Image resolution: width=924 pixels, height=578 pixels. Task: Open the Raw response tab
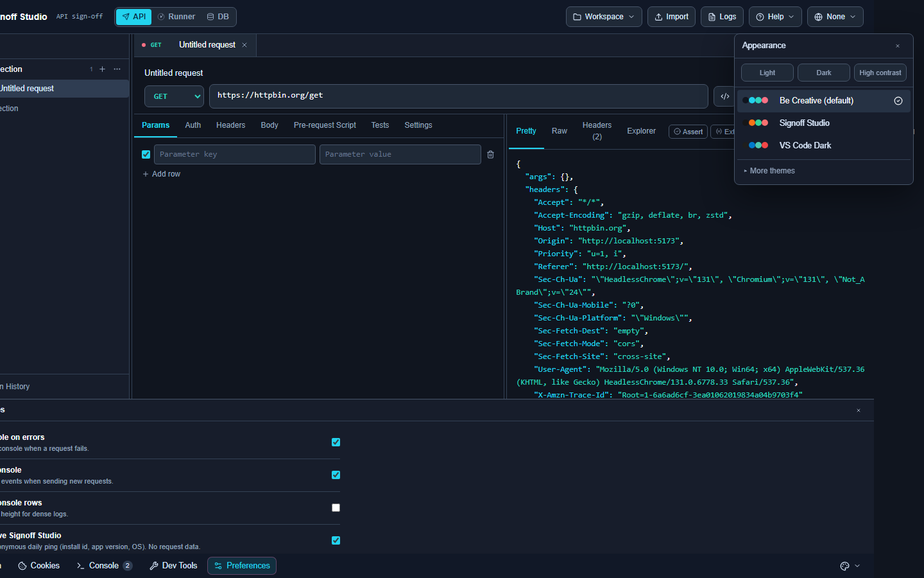coord(560,131)
